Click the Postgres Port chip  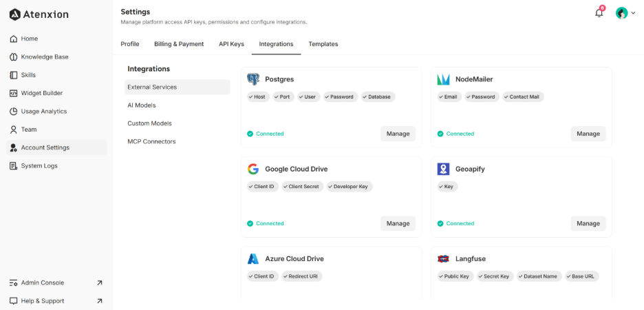click(283, 97)
